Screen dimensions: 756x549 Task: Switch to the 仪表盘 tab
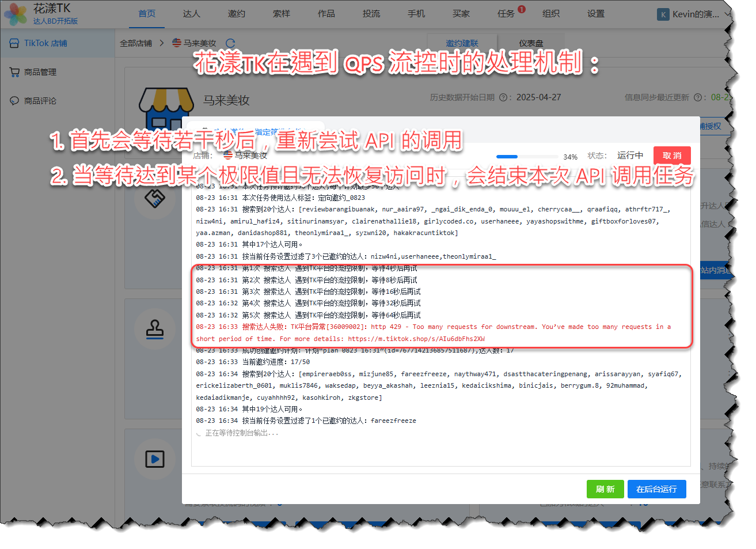[x=531, y=43]
